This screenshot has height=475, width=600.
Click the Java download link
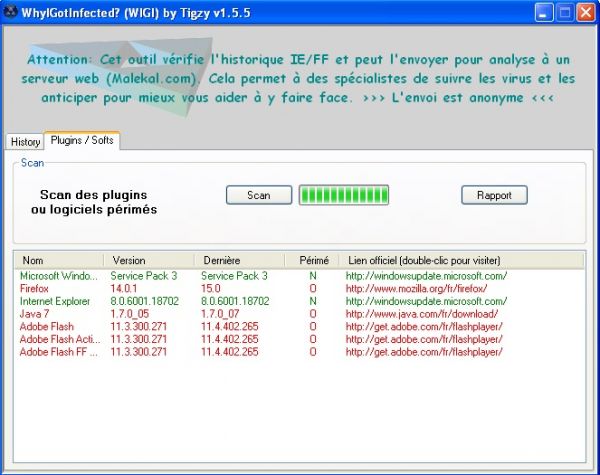coord(422,314)
